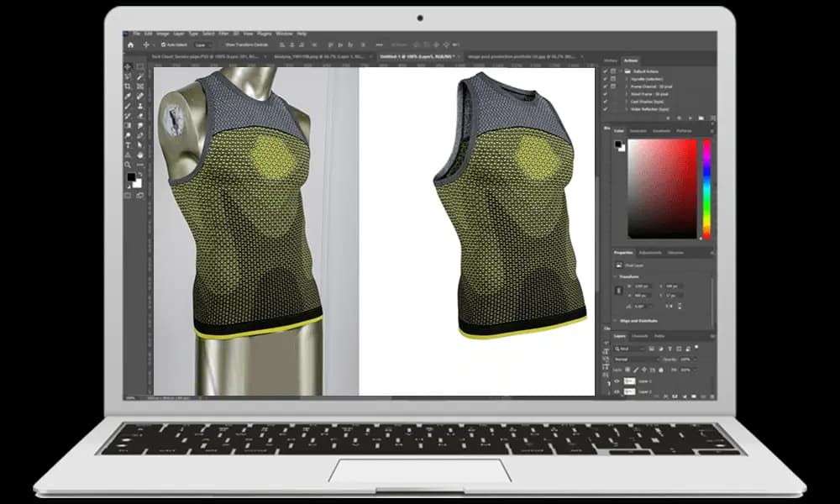Switch to the Channels tab
Screen dimensions: 840x504
[x=640, y=336]
